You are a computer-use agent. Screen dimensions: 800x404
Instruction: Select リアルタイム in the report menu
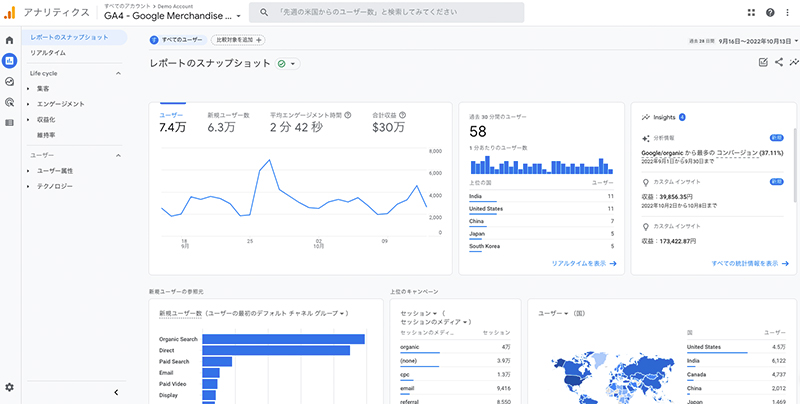click(x=48, y=52)
